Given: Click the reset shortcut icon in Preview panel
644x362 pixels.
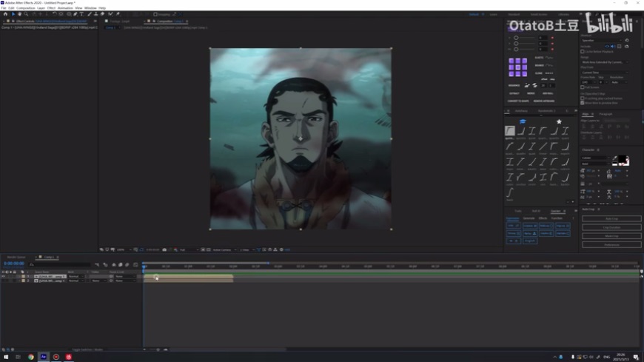Looking at the screenshot, I should pos(627,40).
